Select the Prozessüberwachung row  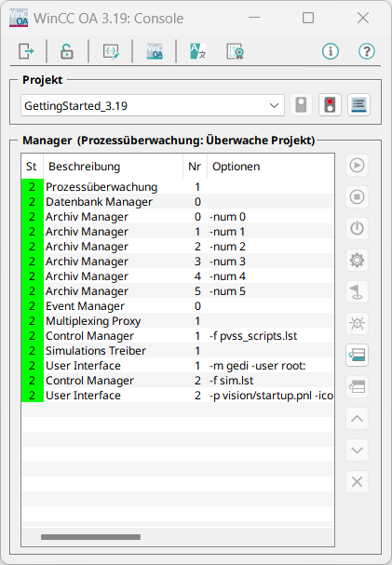pos(178,187)
